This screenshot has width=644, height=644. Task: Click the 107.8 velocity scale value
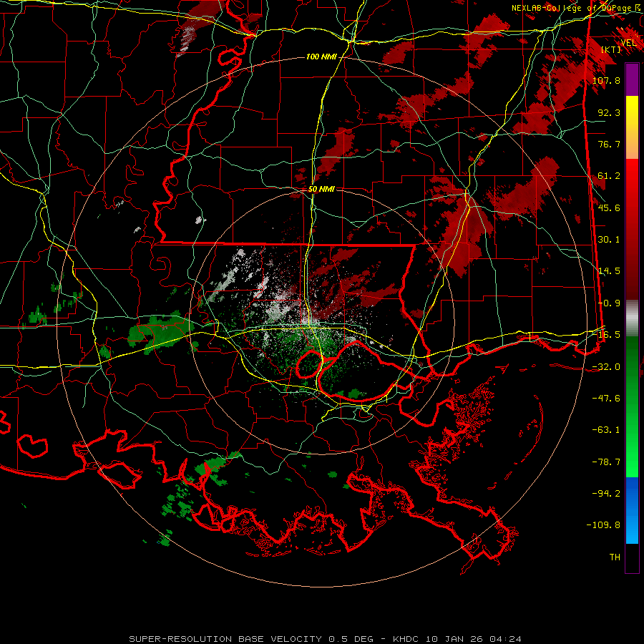coord(606,80)
